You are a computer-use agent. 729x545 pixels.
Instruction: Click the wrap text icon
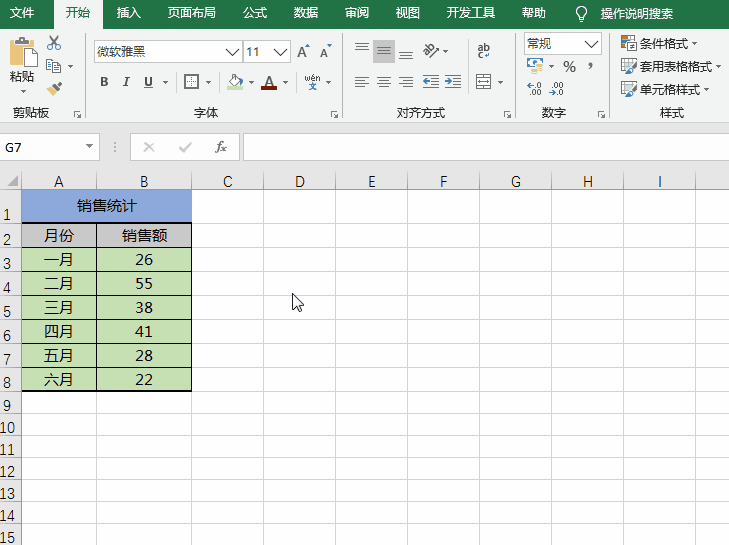(484, 51)
